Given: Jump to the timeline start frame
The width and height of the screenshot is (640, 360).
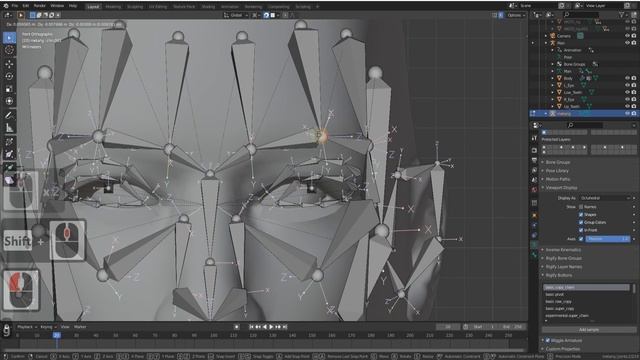Looking at the screenshot, I should pos(251,327).
